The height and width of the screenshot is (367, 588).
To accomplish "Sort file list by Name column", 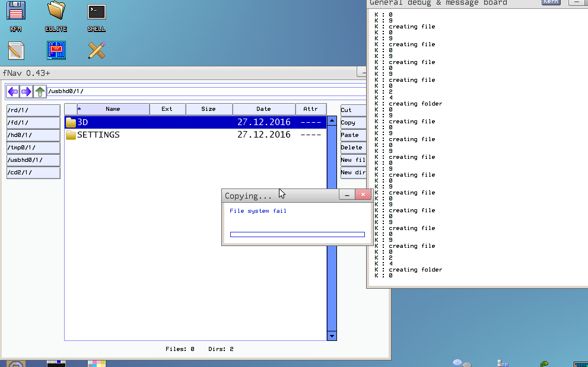I will (113, 109).
